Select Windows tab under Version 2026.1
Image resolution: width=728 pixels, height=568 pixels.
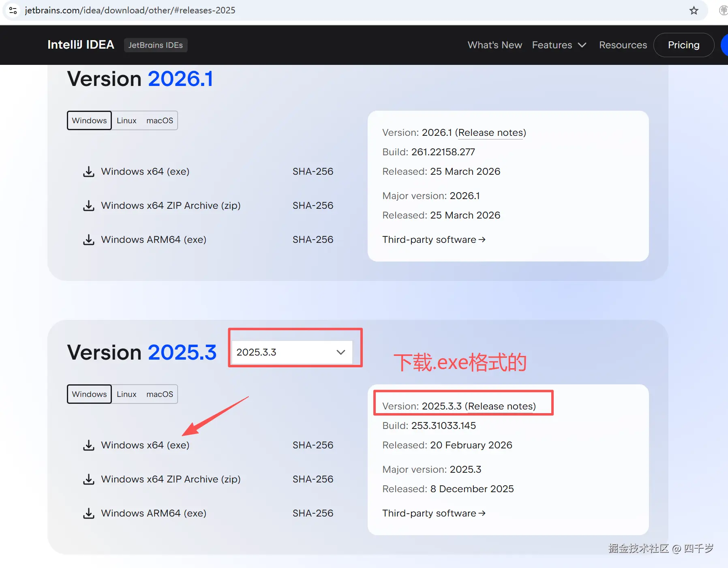coord(89,120)
